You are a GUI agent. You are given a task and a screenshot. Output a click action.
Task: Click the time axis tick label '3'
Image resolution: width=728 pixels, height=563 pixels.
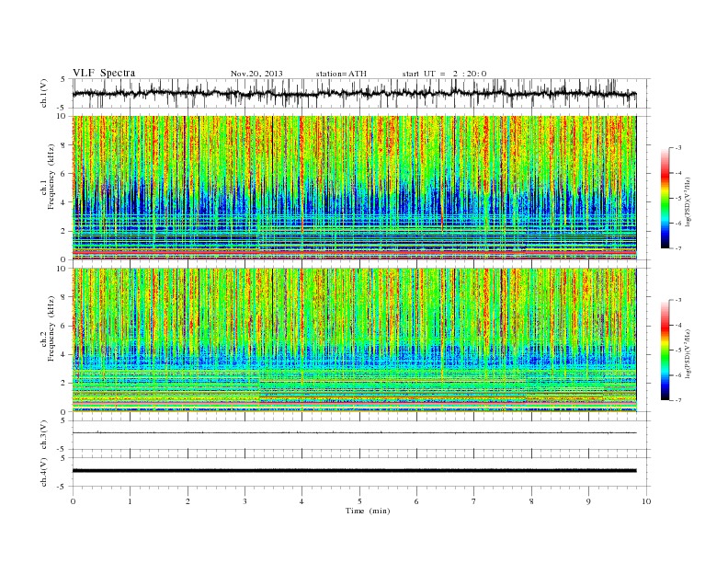(x=245, y=501)
